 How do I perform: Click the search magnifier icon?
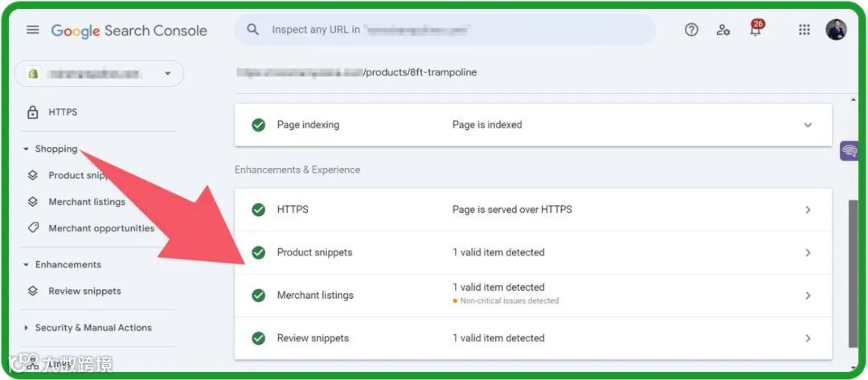pyautogui.click(x=253, y=29)
